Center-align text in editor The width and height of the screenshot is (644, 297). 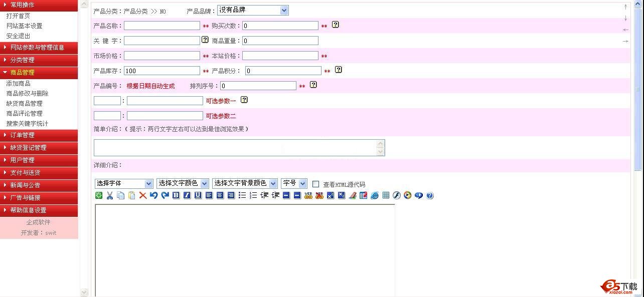(x=220, y=195)
